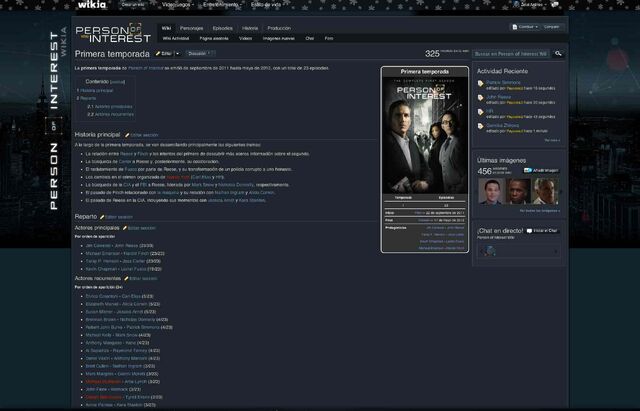Image resolution: width=640 pixels, height=411 pixels.
Task: Open Imágenes nuevas sub-navigation link
Action: coord(279,38)
